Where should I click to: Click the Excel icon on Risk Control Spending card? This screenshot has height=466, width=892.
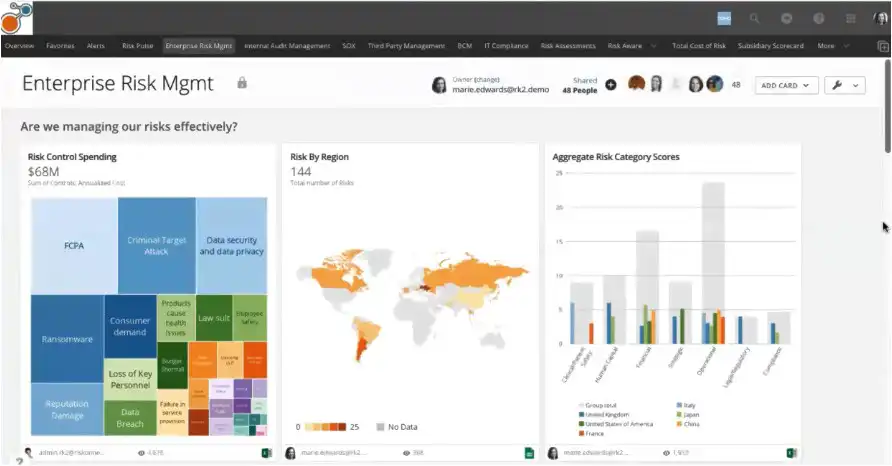(x=266, y=453)
